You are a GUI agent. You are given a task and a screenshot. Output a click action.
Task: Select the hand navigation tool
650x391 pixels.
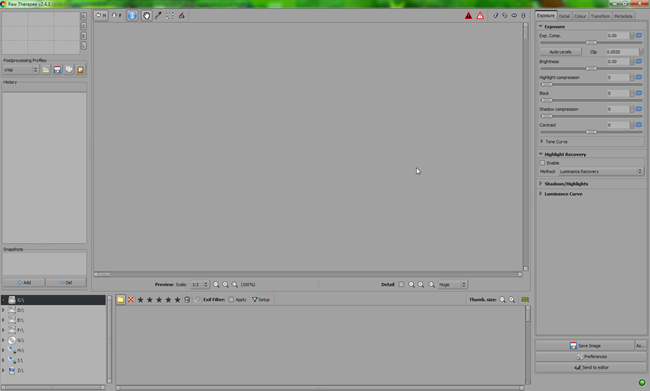click(146, 16)
